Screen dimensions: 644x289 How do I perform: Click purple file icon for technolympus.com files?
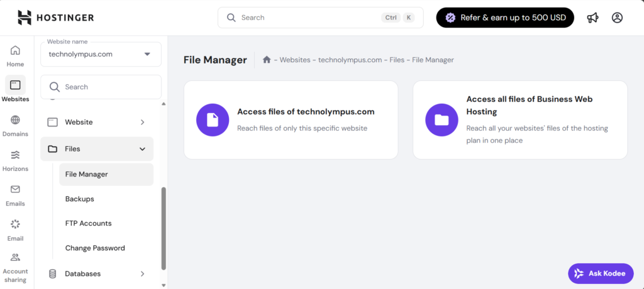click(x=213, y=120)
